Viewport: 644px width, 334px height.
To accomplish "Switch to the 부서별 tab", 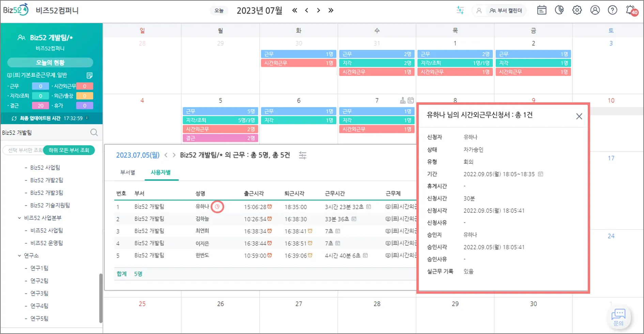I will pos(128,173).
